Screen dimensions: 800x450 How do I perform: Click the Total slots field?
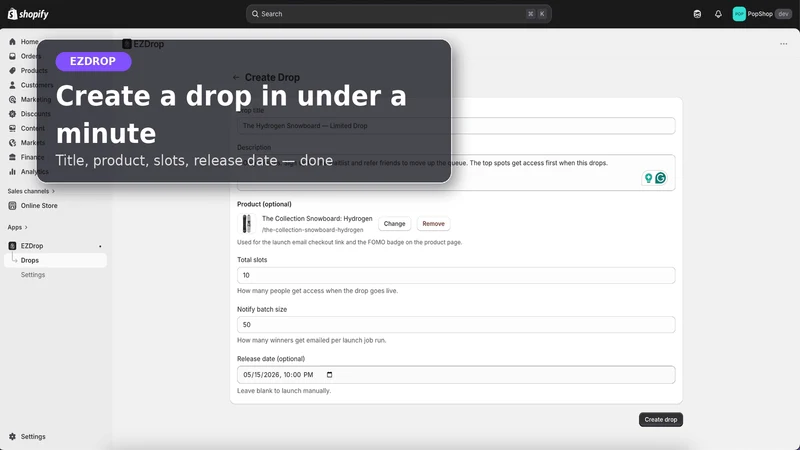pyautogui.click(x=456, y=275)
